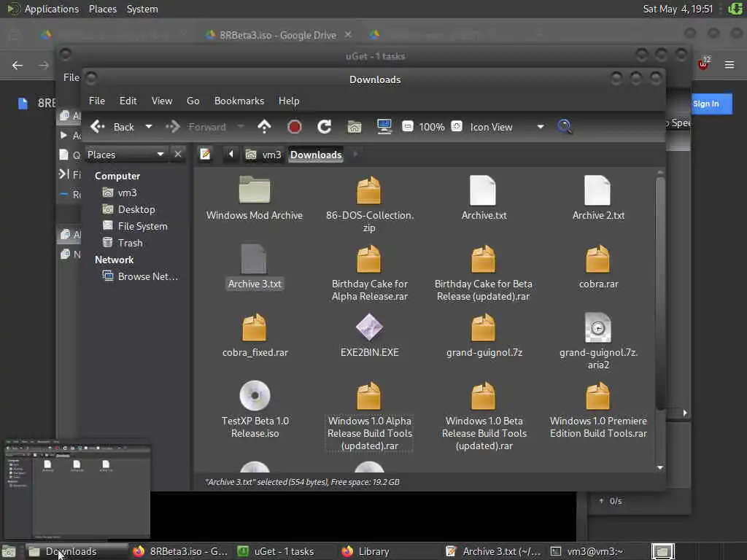The height and width of the screenshot is (560, 747).
Task: Select the cobra_fixed.rar archive
Action: pos(255,335)
